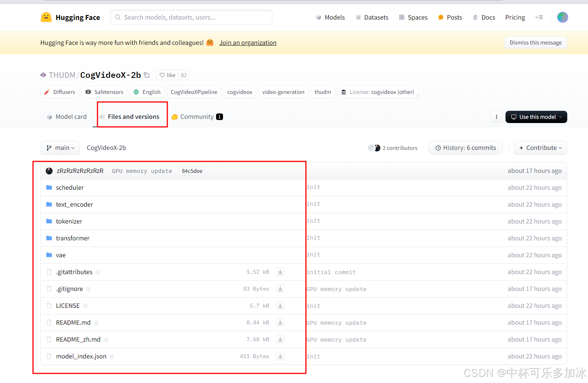The image size is (588, 383).
Task: Like the CogVideoX-2b model
Action: pyautogui.click(x=167, y=75)
